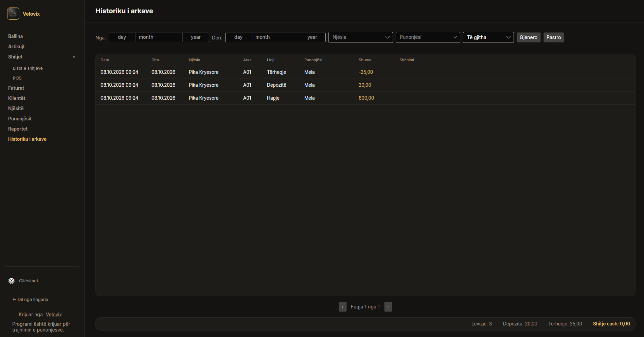
Task: Click the Deri year field
Action: click(x=312, y=37)
